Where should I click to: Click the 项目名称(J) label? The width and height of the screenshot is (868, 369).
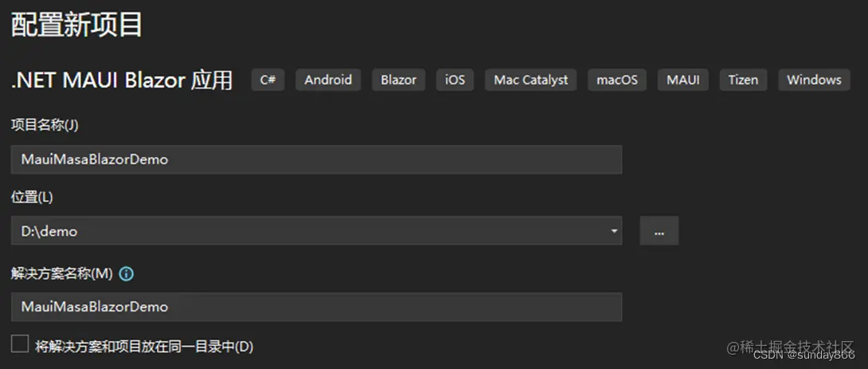[x=45, y=125]
